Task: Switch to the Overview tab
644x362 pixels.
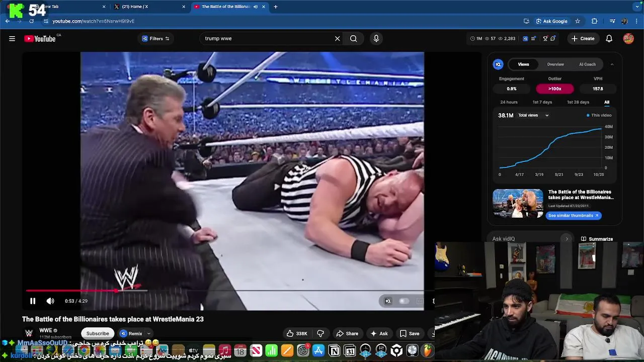Action: tap(555, 64)
